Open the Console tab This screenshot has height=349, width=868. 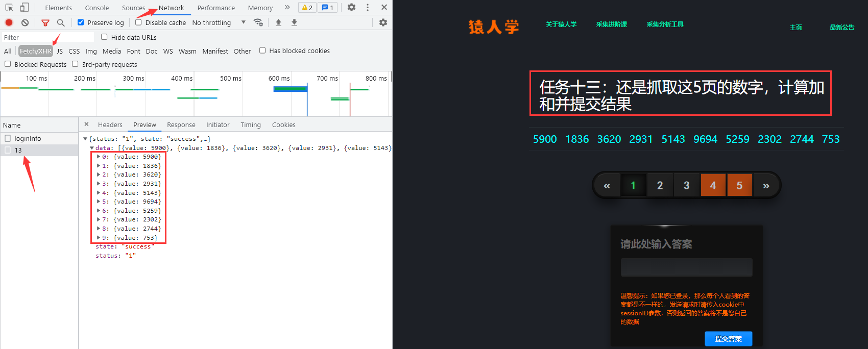pyautogui.click(x=97, y=8)
